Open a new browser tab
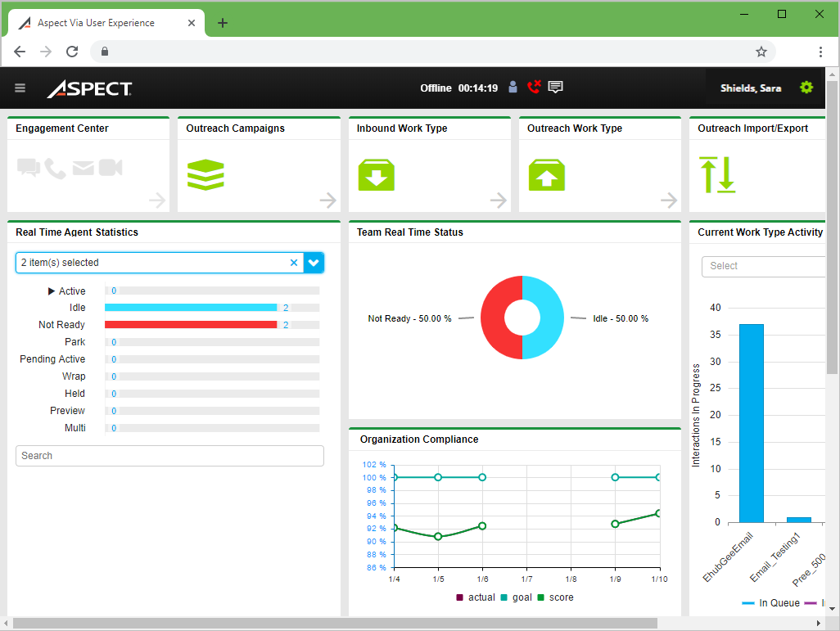840x631 pixels. (223, 23)
